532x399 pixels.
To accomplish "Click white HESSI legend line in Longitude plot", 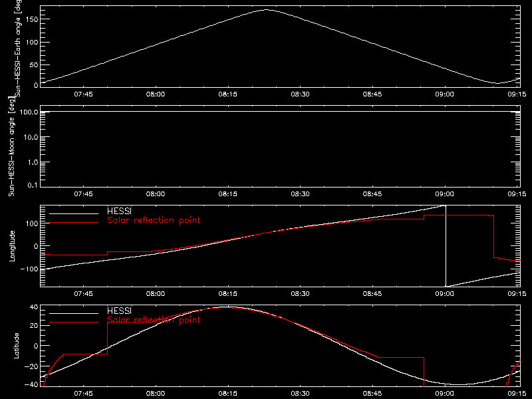I will [74, 213].
